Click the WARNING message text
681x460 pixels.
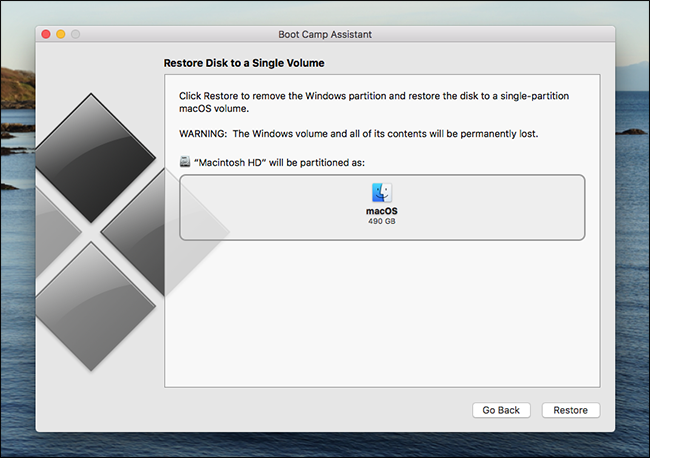coord(358,134)
